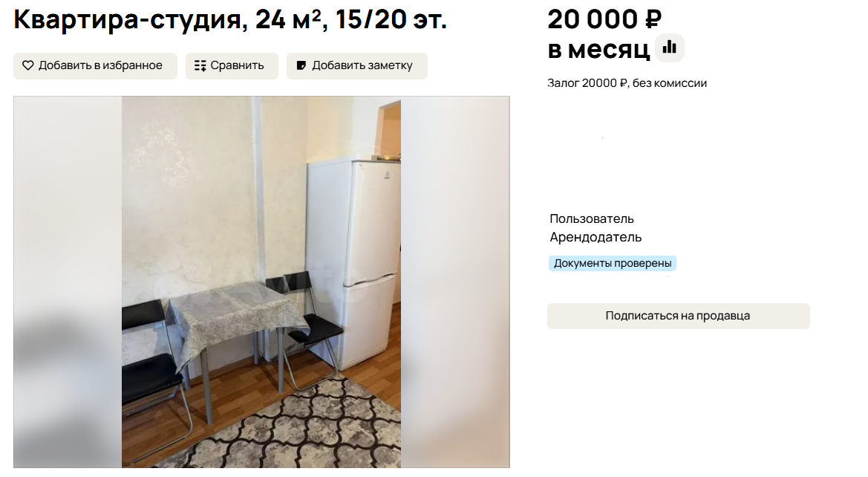Click the 20 000 ₽ price
868x477 pixels.
604,19
